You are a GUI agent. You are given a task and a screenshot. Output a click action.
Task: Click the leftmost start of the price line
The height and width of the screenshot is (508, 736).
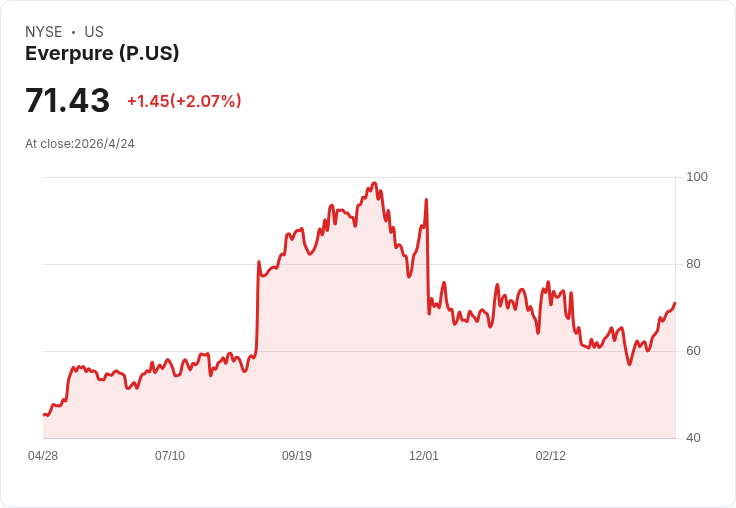click(44, 414)
